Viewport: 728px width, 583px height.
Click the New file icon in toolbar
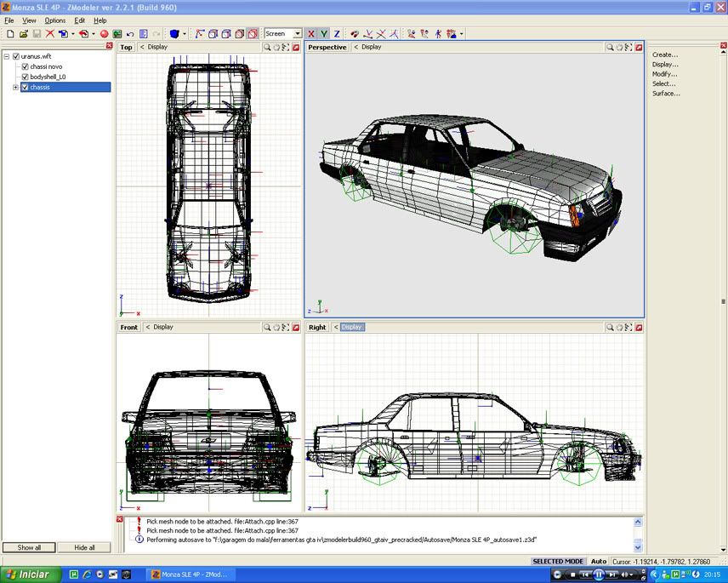(x=10, y=34)
